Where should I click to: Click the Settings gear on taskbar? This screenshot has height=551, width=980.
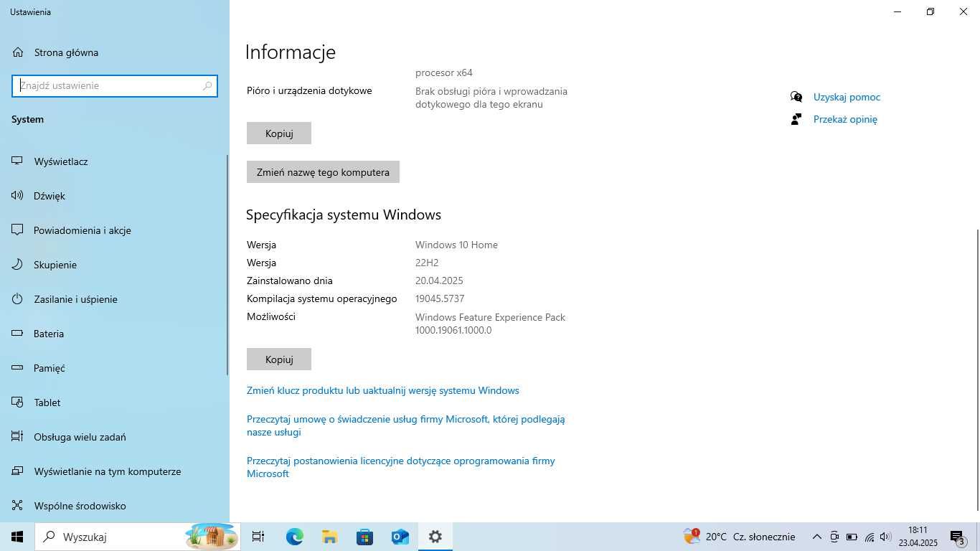point(435,537)
